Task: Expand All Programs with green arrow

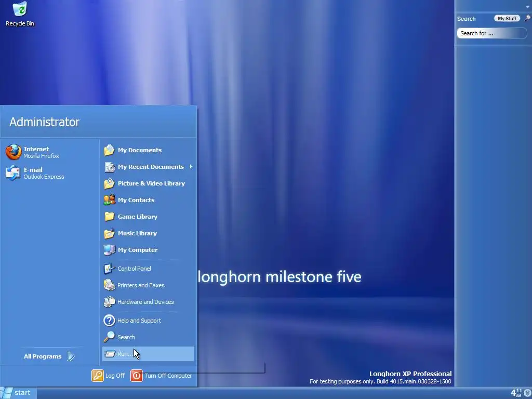Action: (x=71, y=356)
